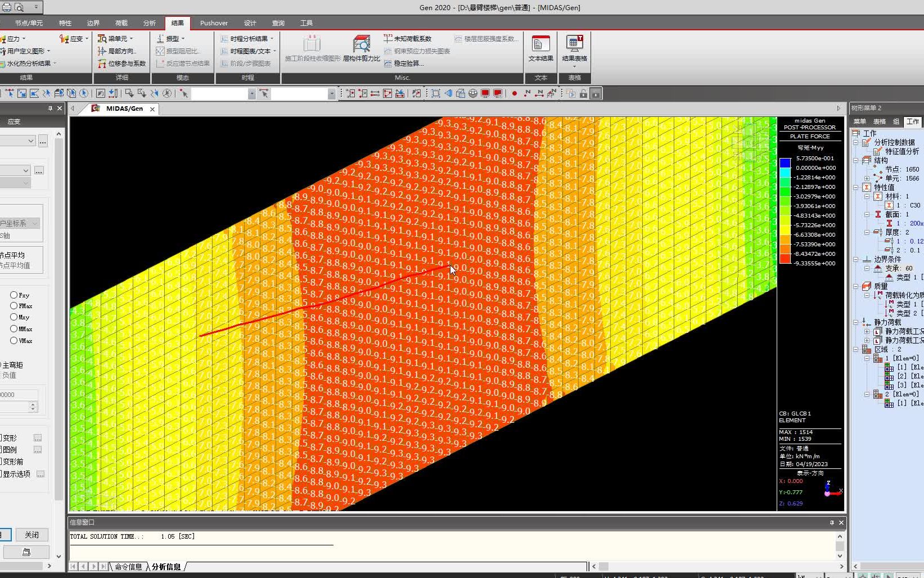924x578 pixels.
Task: Switch to 命令信息 tab in message window
Action: [x=128, y=567]
